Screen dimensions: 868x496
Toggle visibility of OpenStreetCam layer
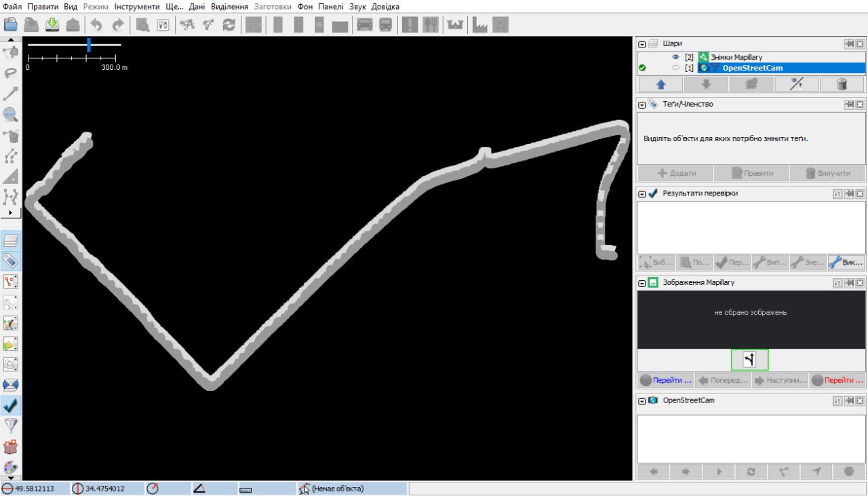675,68
